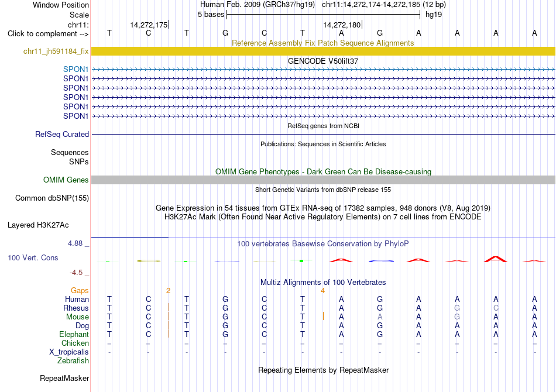Click the -4.5 PhyloP lower limit value
This screenshot has height=392, width=556.
(76, 273)
